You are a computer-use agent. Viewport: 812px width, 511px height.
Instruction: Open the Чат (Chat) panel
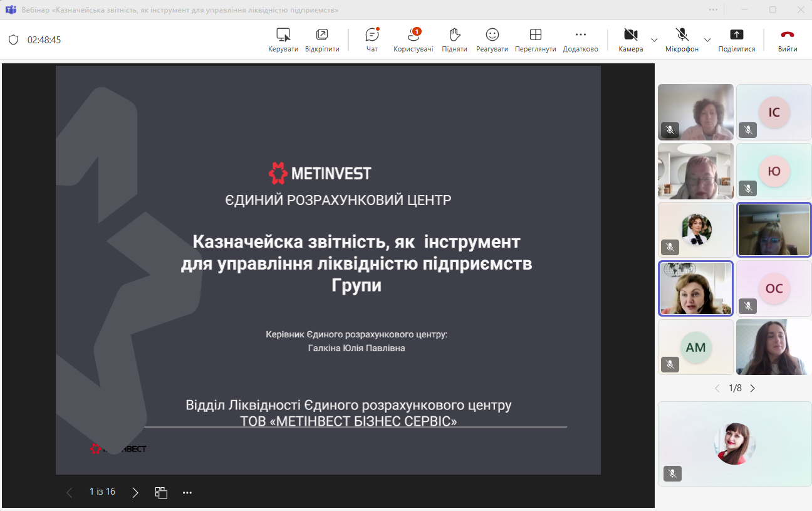372,40
